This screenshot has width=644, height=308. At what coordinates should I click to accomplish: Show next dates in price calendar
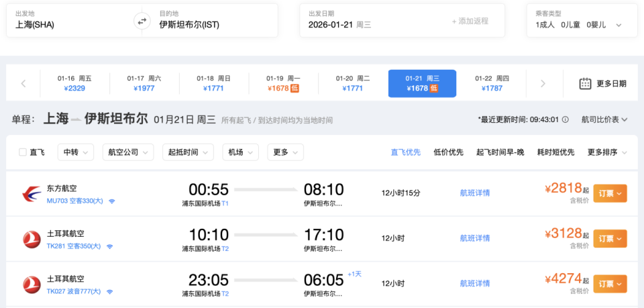coord(543,84)
